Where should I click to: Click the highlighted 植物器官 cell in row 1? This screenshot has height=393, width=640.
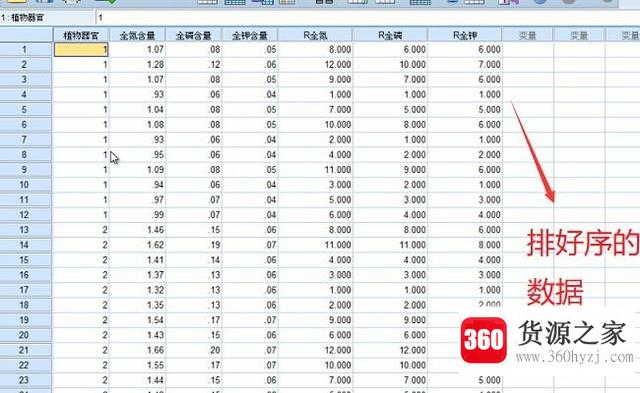pos(81,49)
